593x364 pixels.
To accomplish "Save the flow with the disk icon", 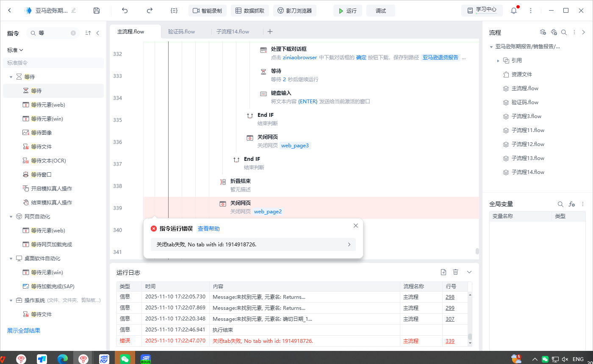I will tap(97, 11).
